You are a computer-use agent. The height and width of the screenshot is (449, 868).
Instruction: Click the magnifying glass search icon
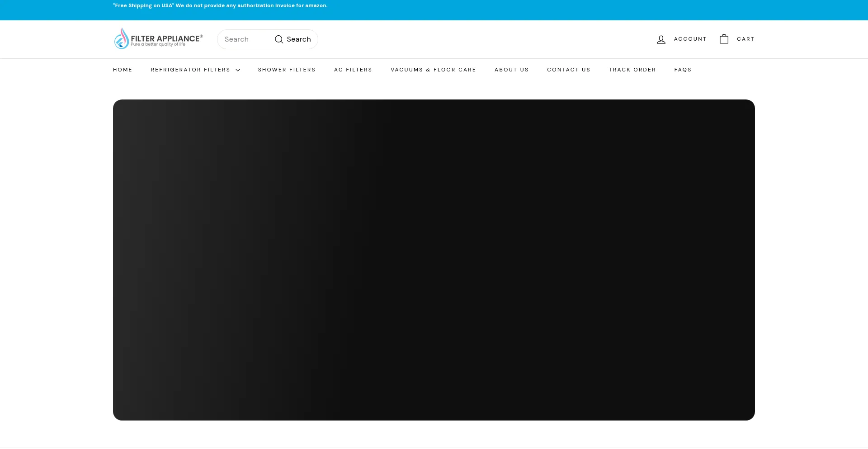point(279,39)
